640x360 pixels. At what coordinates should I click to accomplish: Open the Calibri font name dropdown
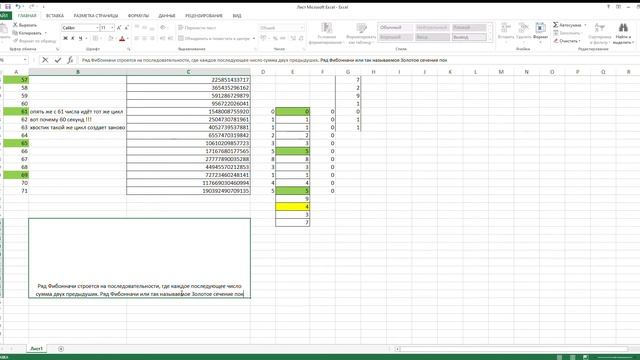97,28
